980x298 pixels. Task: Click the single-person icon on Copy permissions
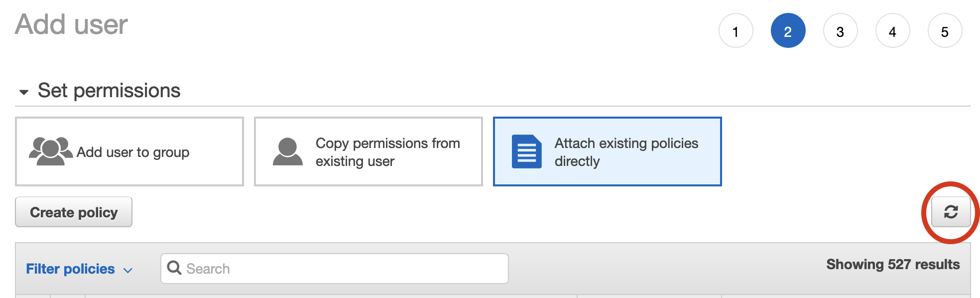tap(288, 152)
